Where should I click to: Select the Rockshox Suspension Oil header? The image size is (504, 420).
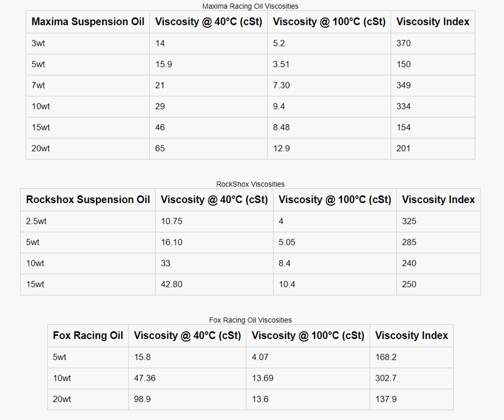tap(88, 200)
